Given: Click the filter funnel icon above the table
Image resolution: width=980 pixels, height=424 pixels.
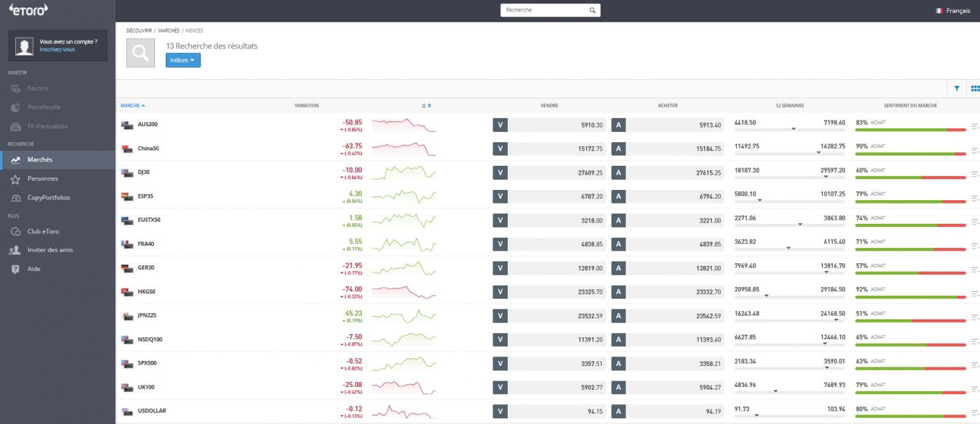Looking at the screenshot, I should 956,89.
